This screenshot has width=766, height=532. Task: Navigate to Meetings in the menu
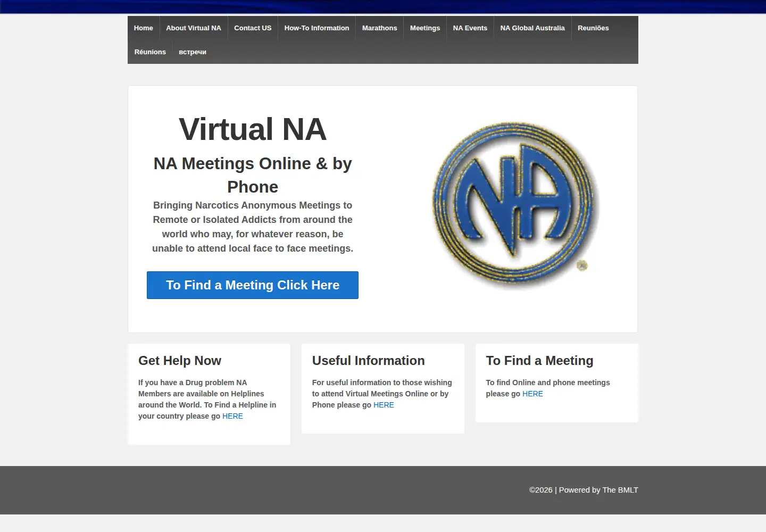coord(425,28)
